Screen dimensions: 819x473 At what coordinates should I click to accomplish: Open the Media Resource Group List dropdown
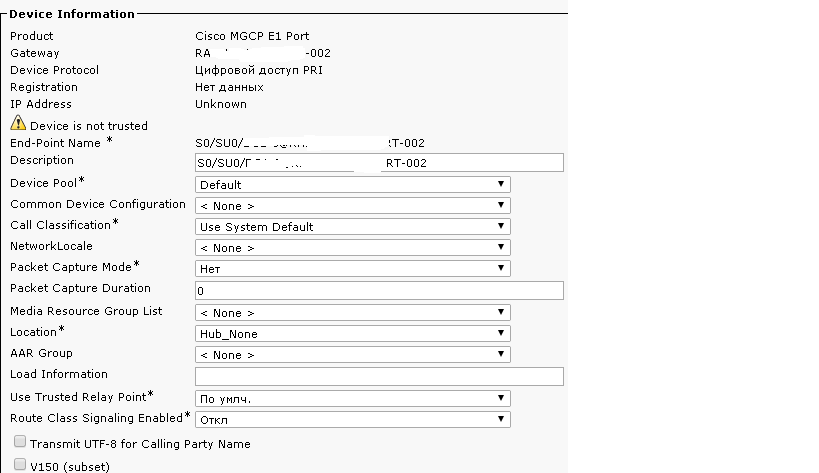click(x=353, y=312)
